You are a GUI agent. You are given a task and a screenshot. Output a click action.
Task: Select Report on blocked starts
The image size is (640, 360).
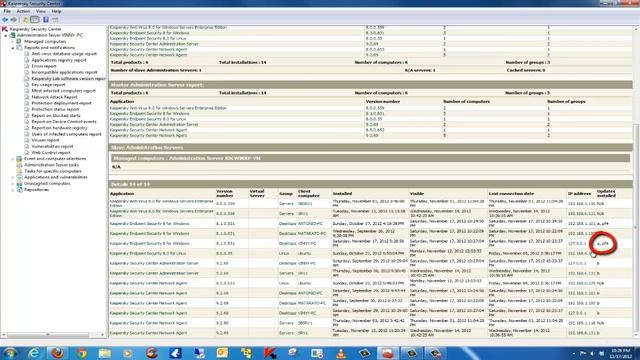[x=56, y=115]
